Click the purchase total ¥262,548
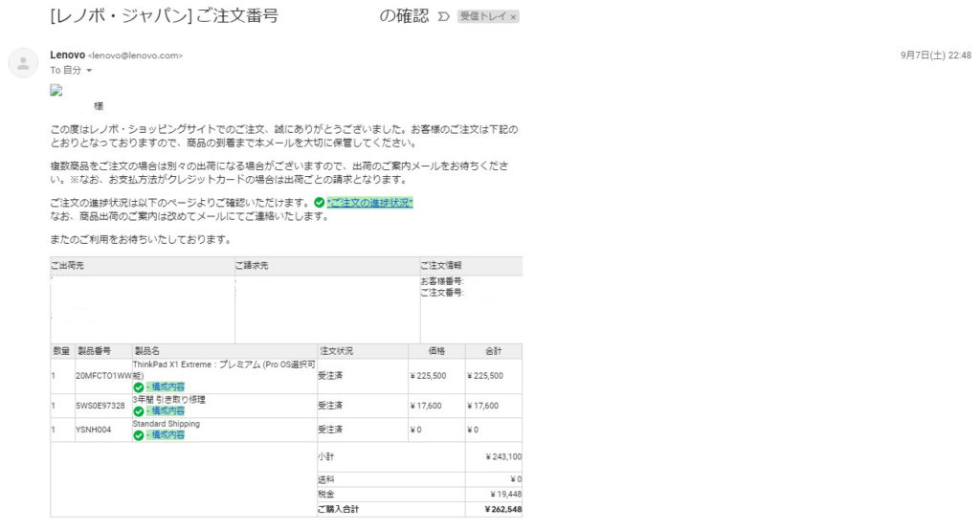 [503, 509]
